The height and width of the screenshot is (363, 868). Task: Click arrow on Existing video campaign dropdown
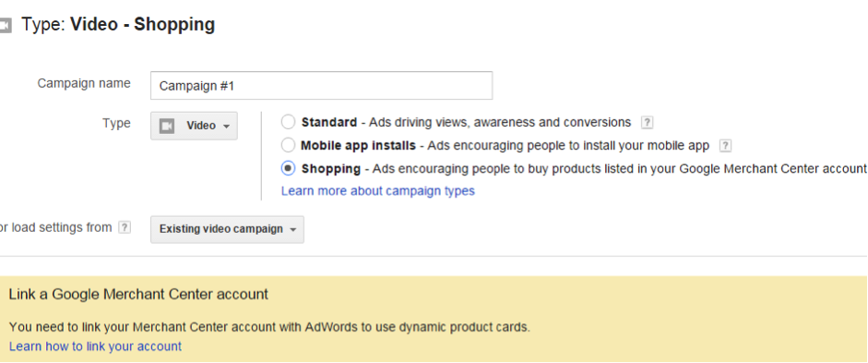(x=292, y=230)
